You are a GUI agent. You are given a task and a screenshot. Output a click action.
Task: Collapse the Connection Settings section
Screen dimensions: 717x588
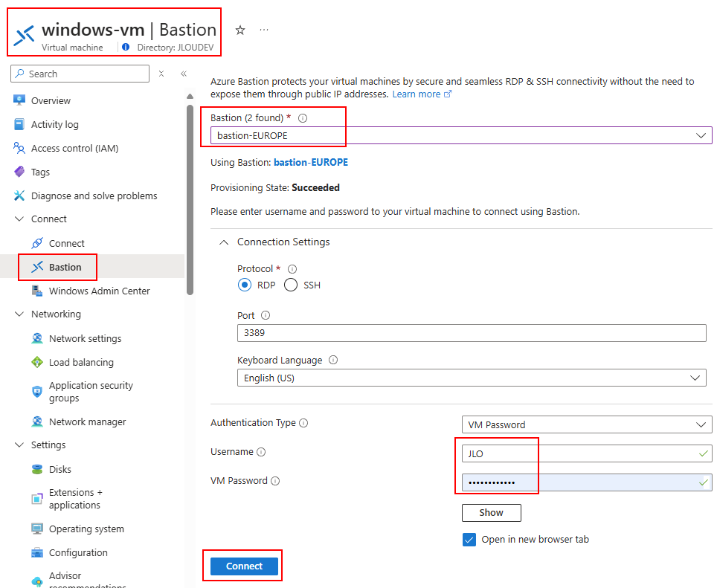pos(224,242)
